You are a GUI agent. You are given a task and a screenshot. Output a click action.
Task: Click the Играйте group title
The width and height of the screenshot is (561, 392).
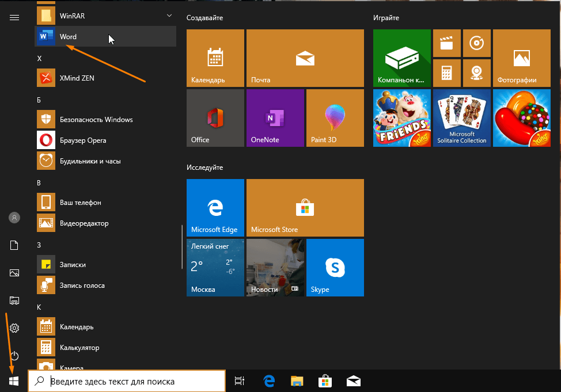click(x=386, y=17)
